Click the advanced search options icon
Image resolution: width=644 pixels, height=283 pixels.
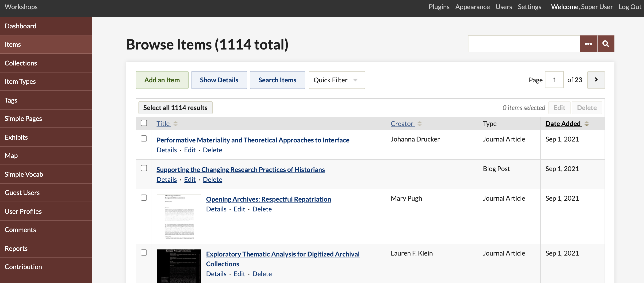pyautogui.click(x=589, y=44)
